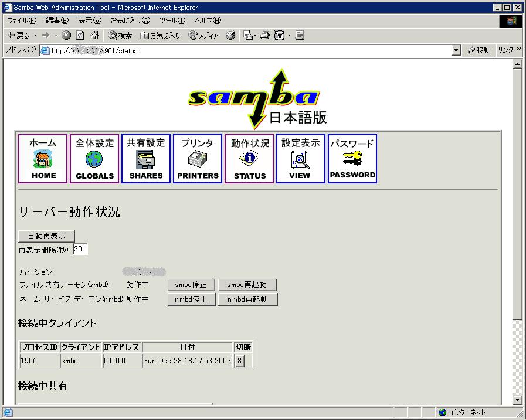The height and width of the screenshot is (420, 526).
Task: Open the 検索 search pane
Action: [x=120, y=36]
